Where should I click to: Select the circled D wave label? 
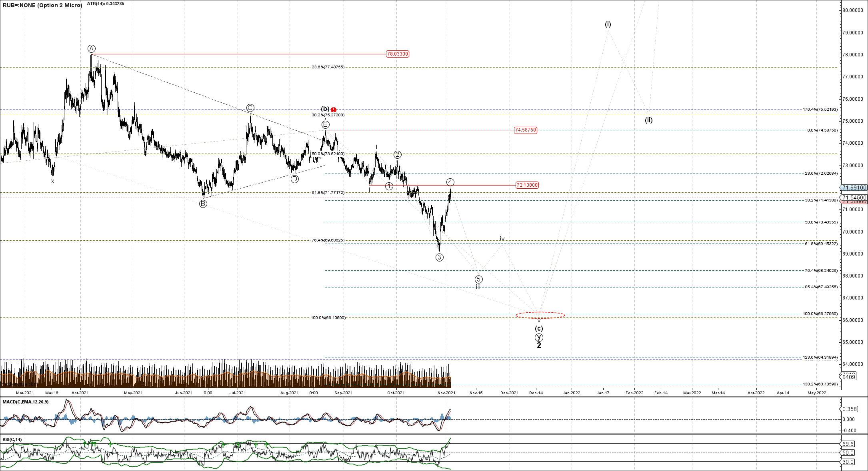pos(294,179)
